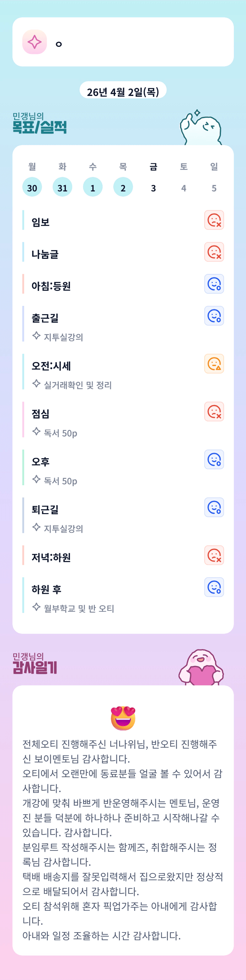Screen dimensions: 246x980
Task: Tap the sad-face status icon for 임보
Action: tap(214, 220)
